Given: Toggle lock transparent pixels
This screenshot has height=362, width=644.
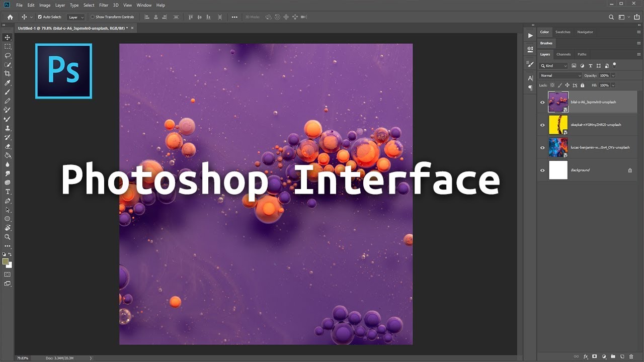Looking at the screenshot, I should point(552,85).
